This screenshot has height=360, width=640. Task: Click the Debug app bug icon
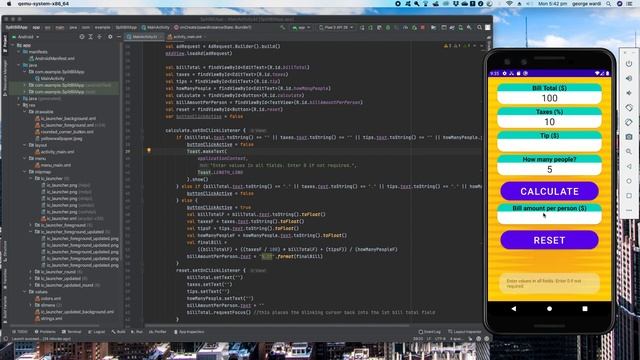point(388,27)
